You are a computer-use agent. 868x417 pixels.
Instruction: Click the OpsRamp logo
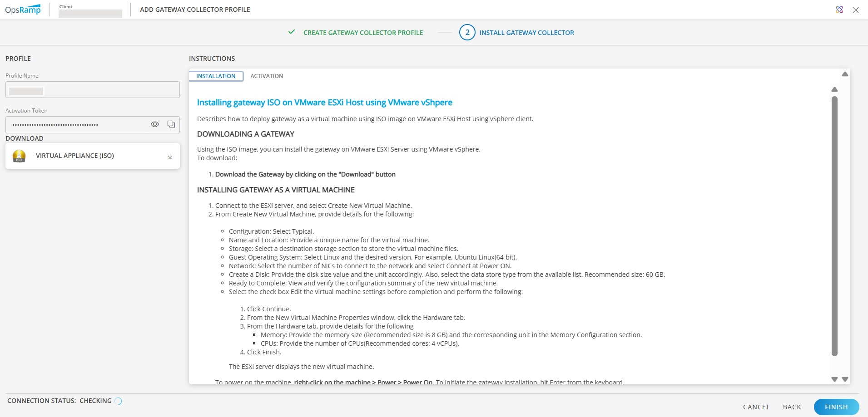tap(23, 10)
